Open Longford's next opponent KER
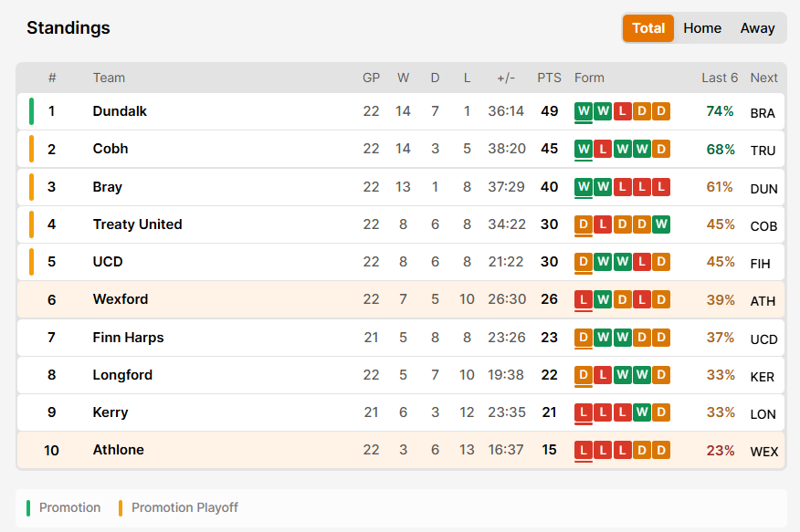Image resolution: width=800 pixels, height=532 pixels. 763,377
